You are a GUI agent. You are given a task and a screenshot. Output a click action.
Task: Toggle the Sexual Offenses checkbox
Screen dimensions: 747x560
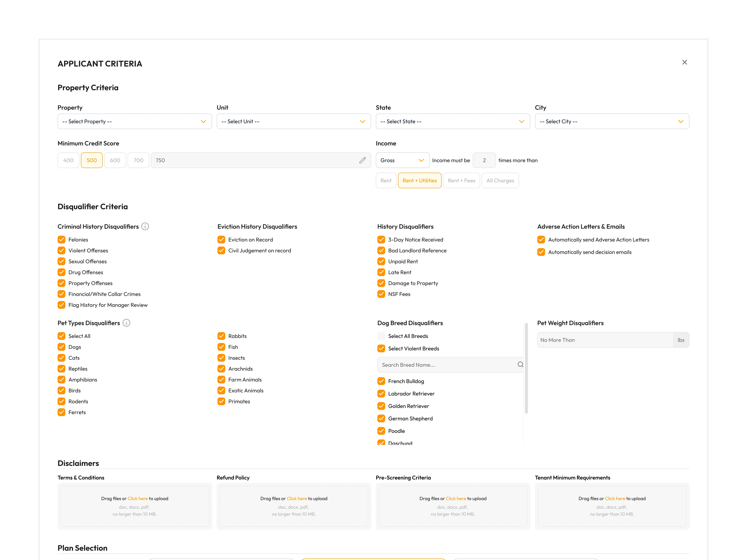[x=61, y=261]
